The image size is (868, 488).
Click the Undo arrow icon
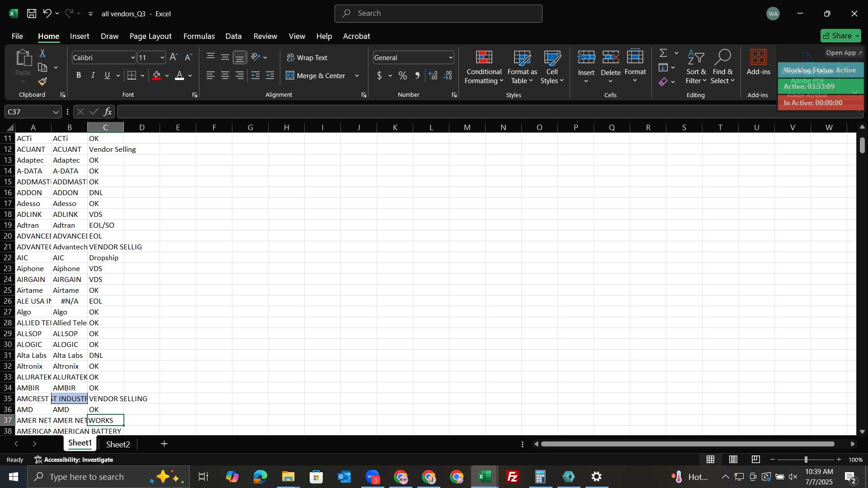point(47,14)
